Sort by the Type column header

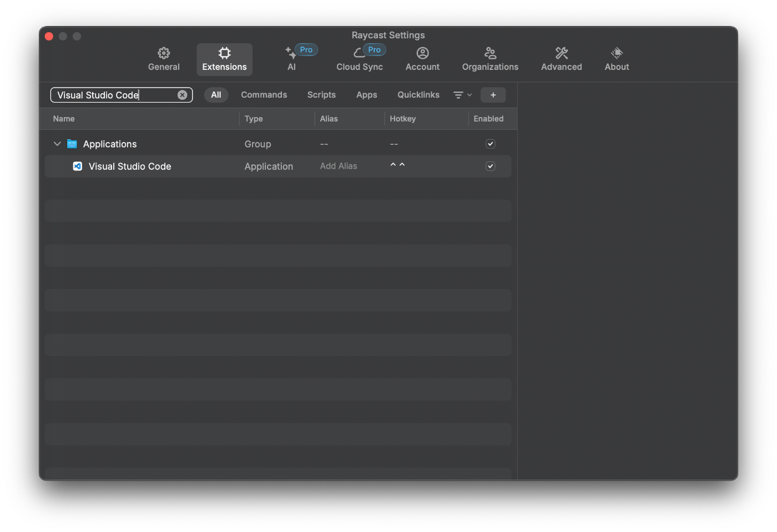tap(254, 119)
